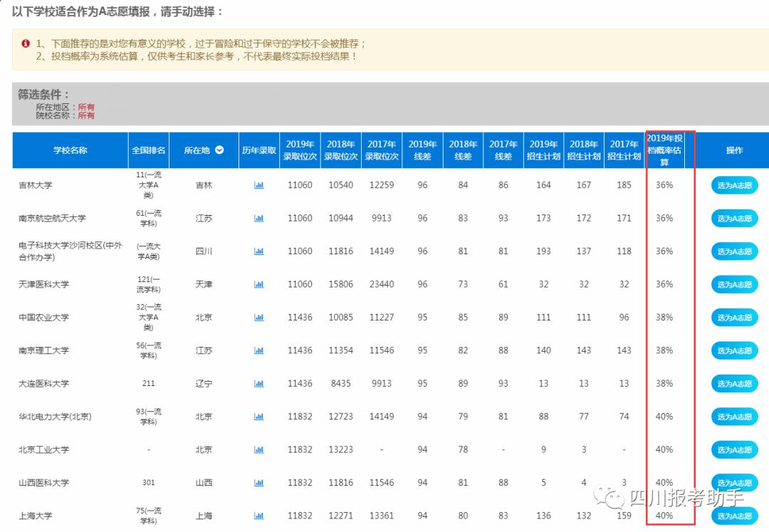Screen dimensions: 769x532
Task: Open admission history chart for 南京航空航天大学
Action: [x=259, y=218]
